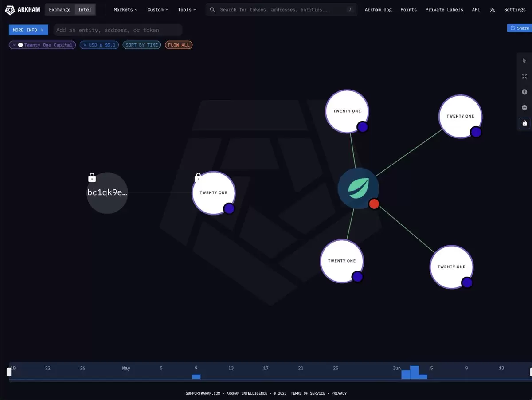The width and height of the screenshot is (532, 400).
Task: Click the blue badge on lower-left Twenty One node
Action: pos(357,277)
